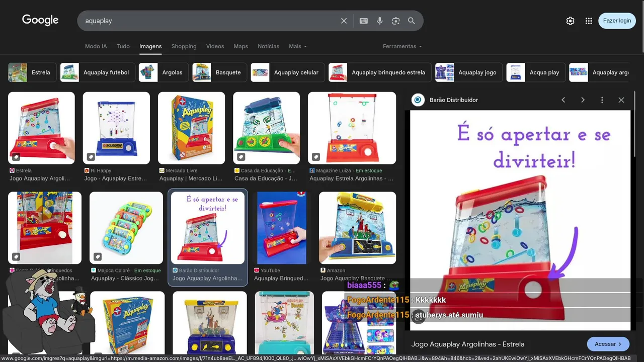The width and height of the screenshot is (644, 362).
Task: Expand the Mais dropdown menu
Action: pos(297,46)
